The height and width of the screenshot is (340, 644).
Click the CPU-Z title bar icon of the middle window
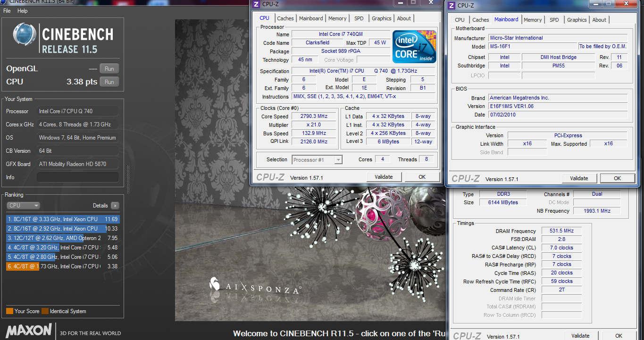(x=256, y=4)
